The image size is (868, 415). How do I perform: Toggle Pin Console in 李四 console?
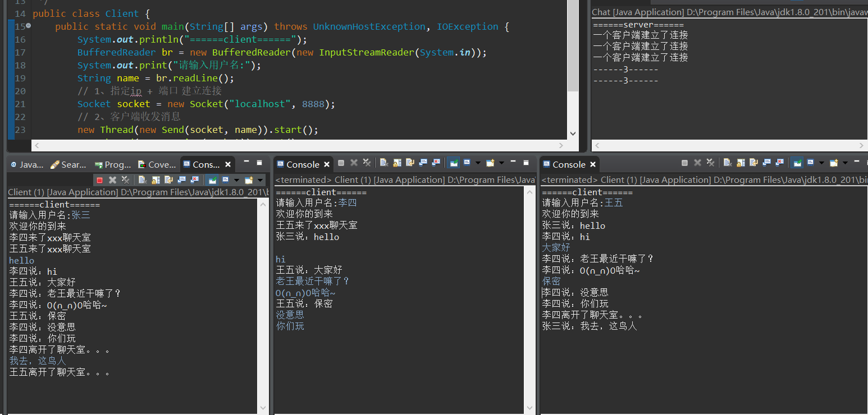454,163
